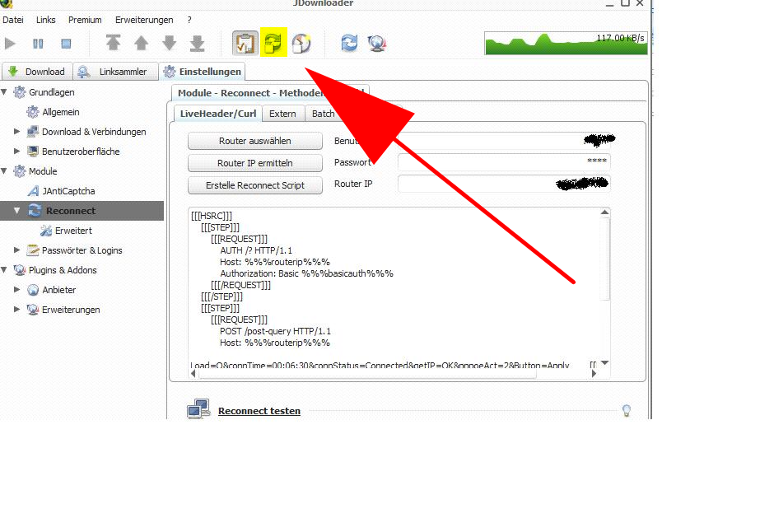Image resolution: width=760 pixels, height=532 pixels.
Task: Select Erweiterungen entry in settings tree
Action: pos(71,310)
